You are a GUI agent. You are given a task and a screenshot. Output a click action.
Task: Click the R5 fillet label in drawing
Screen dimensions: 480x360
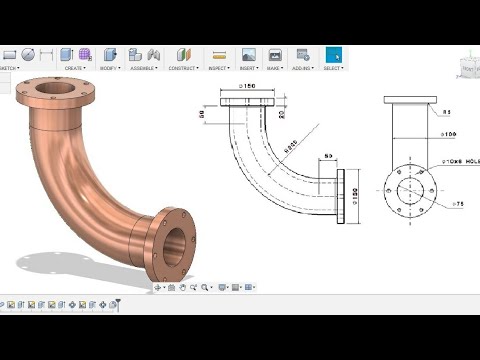[x=447, y=112]
